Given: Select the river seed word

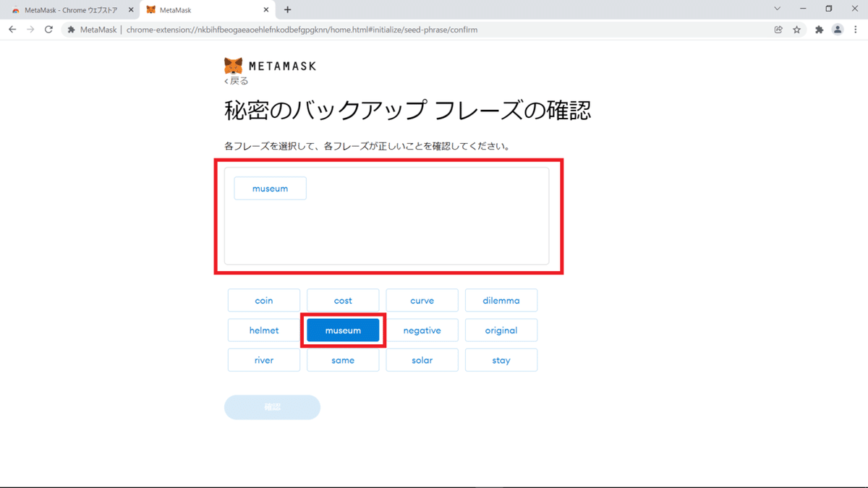Looking at the screenshot, I should [264, 360].
